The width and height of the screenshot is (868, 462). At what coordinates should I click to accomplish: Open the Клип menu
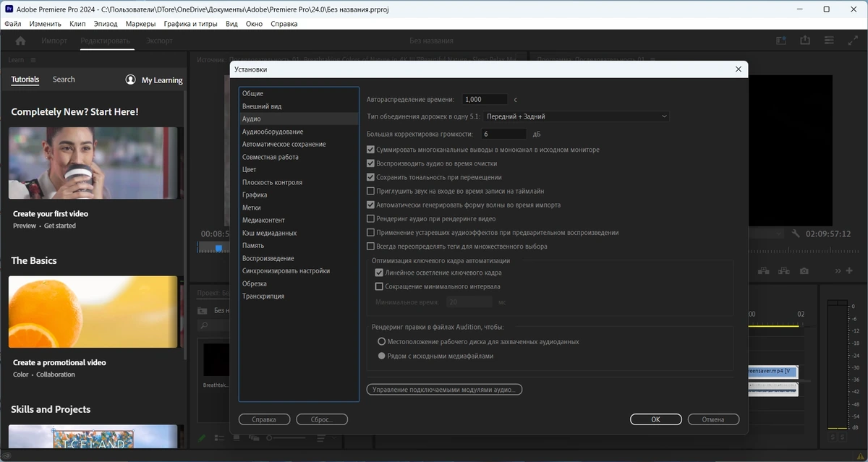(x=77, y=24)
